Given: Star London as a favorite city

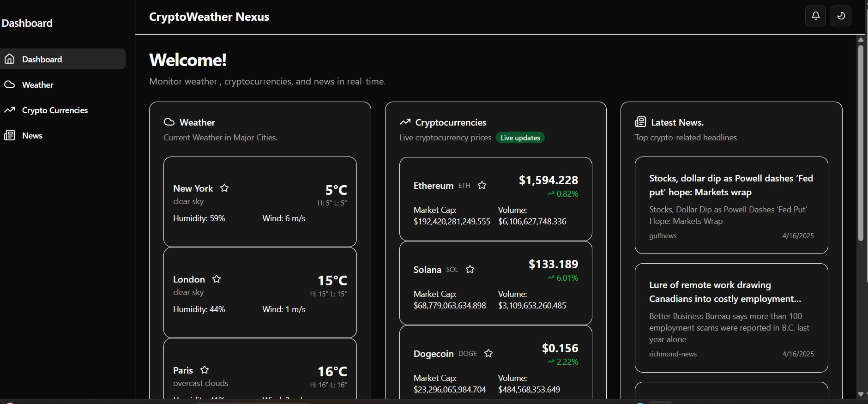Looking at the screenshot, I should (217, 279).
